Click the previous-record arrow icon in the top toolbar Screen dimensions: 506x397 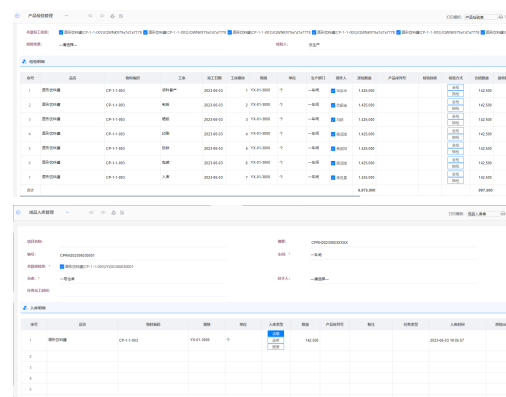click(90, 16)
